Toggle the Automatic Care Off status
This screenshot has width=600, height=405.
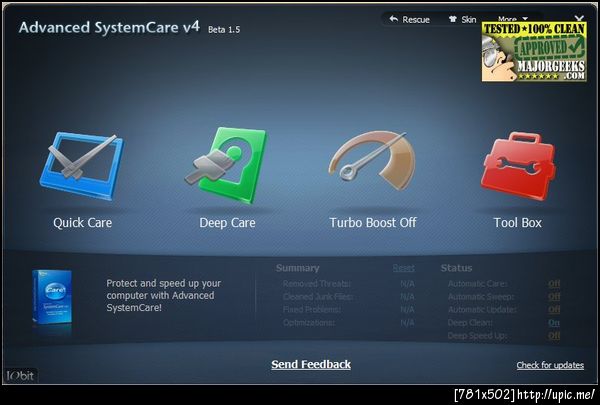554,284
